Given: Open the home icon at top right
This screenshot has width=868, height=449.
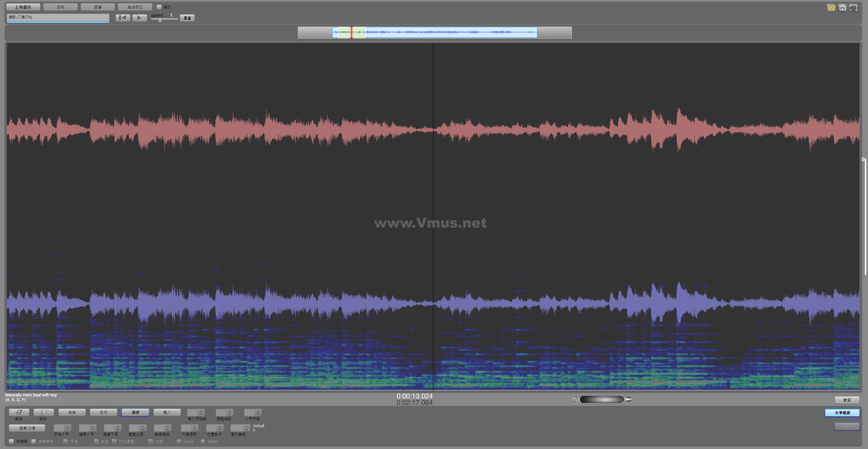Looking at the screenshot, I should point(842,8).
